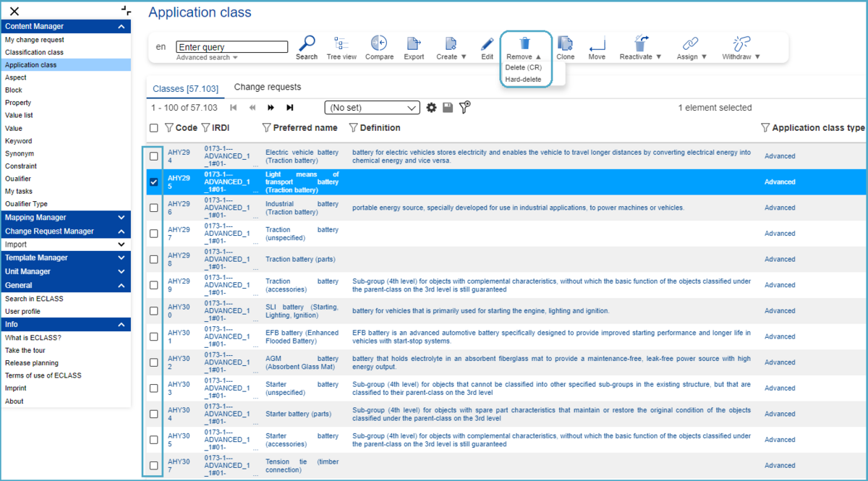Viewport: 868px width, 481px height.
Task: Open the Tree view icon
Action: [341, 44]
